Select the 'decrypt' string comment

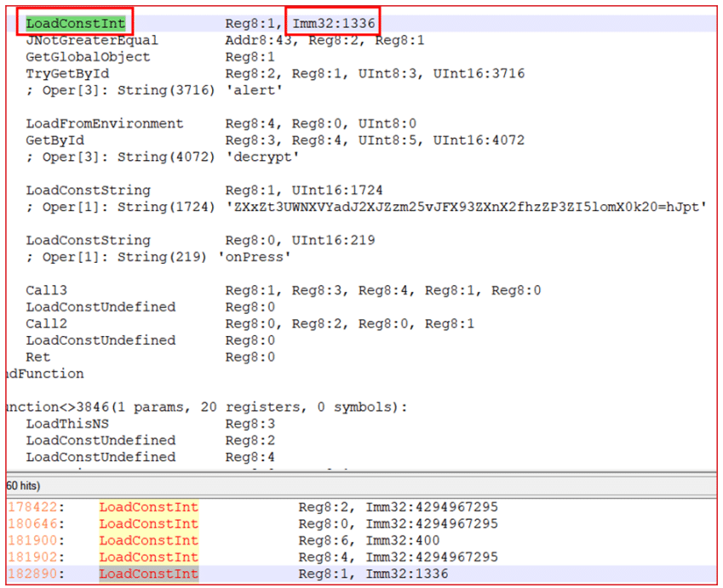tap(262, 157)
